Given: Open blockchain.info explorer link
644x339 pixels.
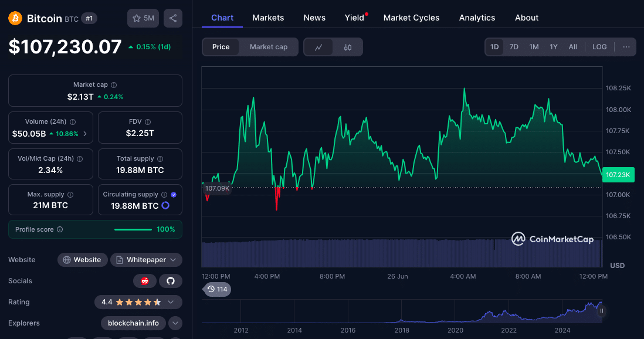Looking at the screenshot, I should pyautogui.click(x=133, y=323).
